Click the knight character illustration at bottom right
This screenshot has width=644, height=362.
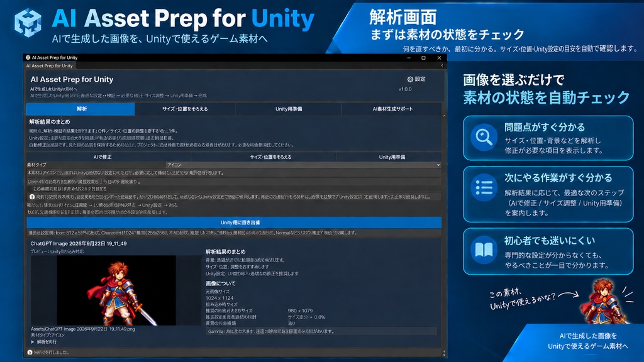point(604,301)
